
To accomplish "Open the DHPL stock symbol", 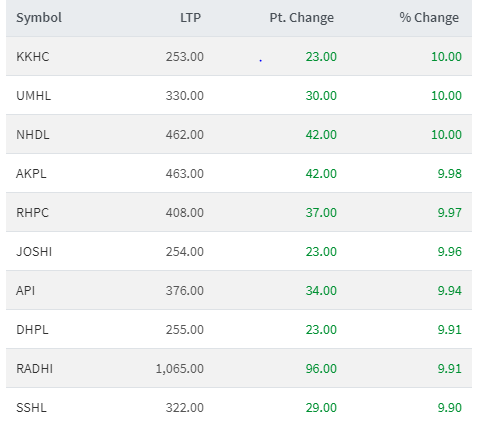I will 32,329.
